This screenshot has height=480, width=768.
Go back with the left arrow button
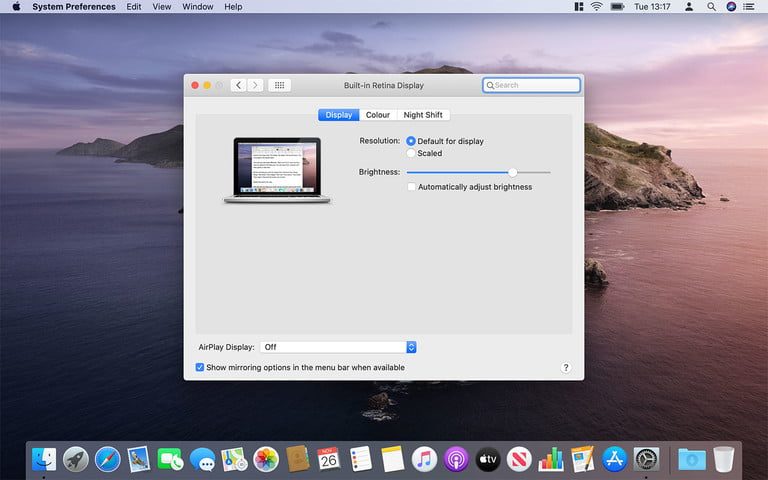239,85
